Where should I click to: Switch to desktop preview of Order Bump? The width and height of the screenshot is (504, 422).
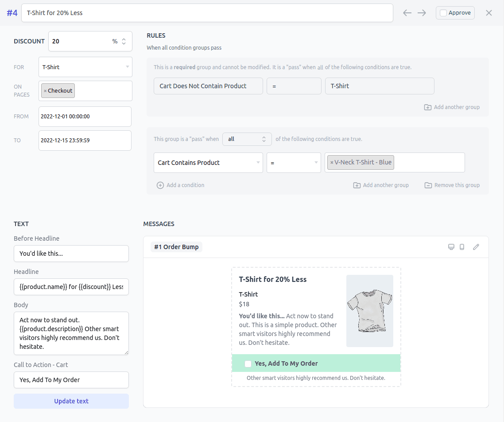tap(451, 247)
